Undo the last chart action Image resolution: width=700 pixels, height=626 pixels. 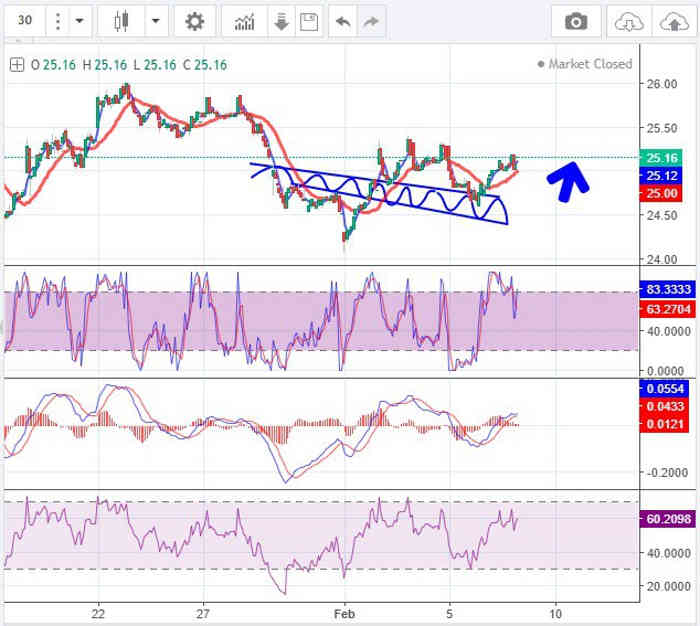click(x=344, y=21)
